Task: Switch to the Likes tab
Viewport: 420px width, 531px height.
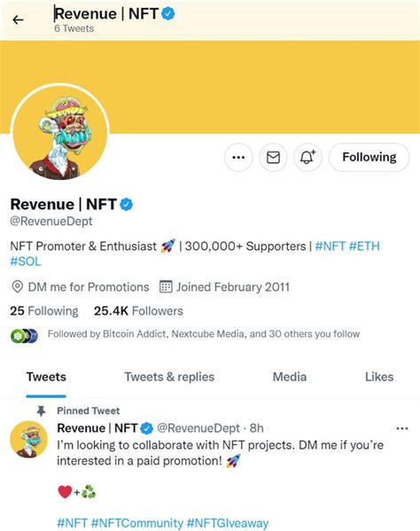Action: (379, 377)
